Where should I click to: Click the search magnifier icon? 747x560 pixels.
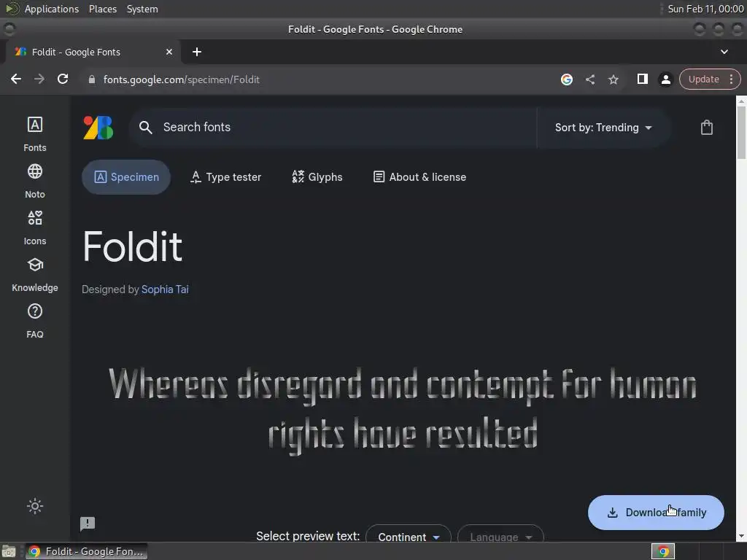[145, 128]
